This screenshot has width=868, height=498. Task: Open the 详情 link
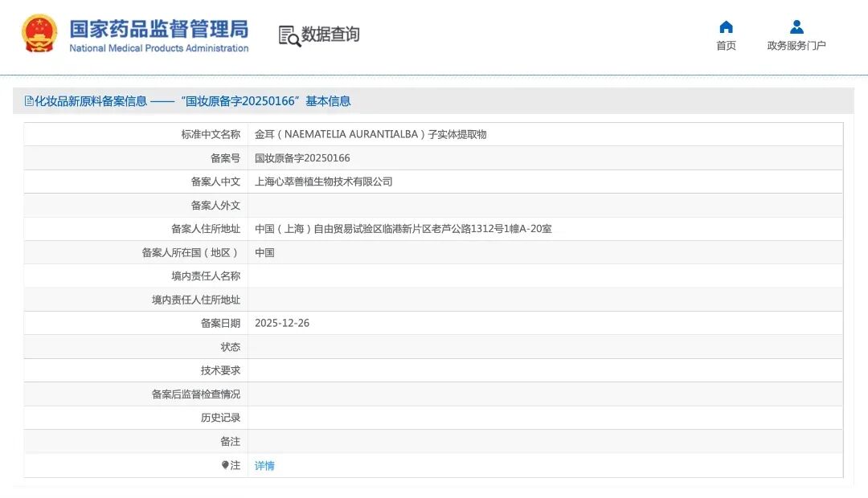tap(264, 465)
